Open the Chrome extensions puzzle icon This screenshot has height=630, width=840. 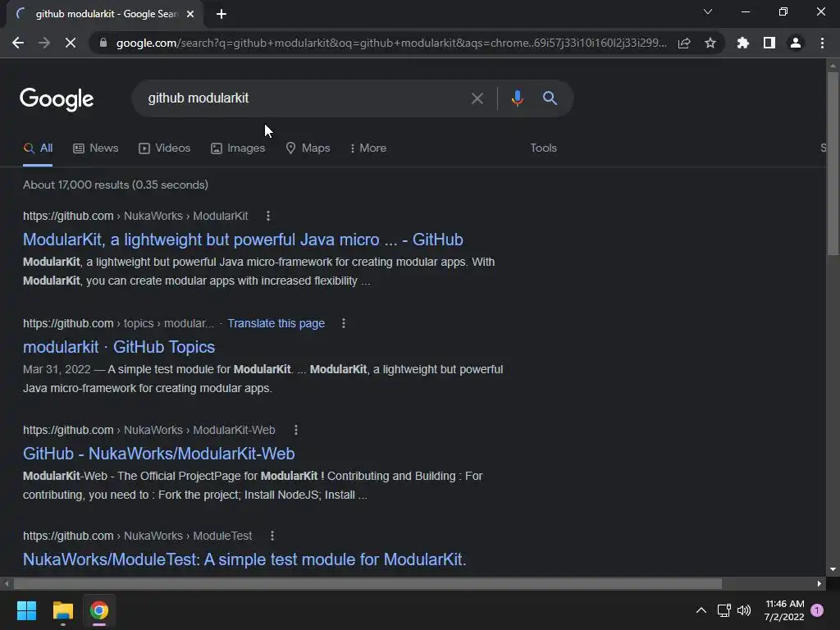[x=743, y=43]
